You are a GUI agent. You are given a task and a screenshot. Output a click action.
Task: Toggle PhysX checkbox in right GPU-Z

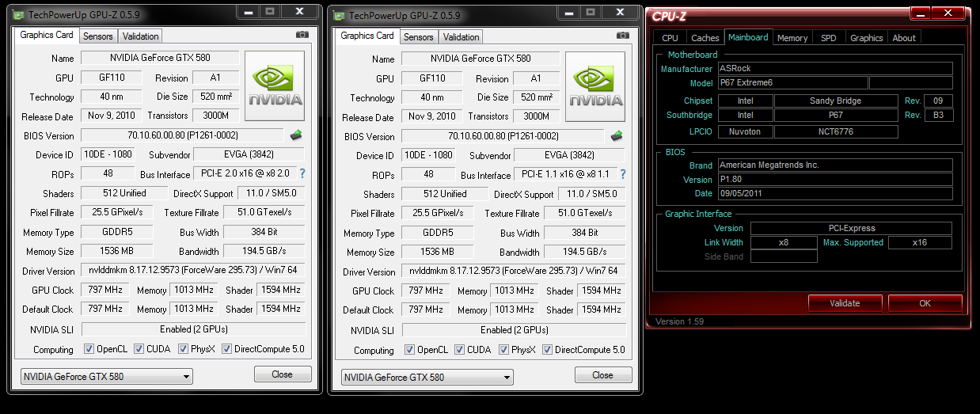[504, 350]
